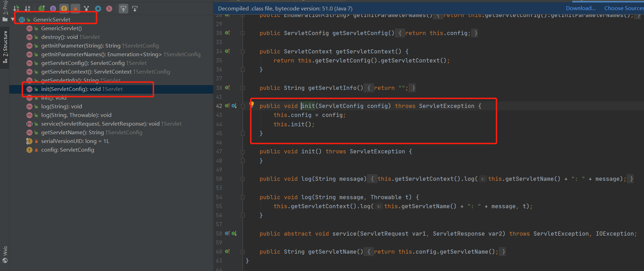Collapse init() method fold at line 47
The height and width of the screenshot is (271, 644).
(243, 152)
